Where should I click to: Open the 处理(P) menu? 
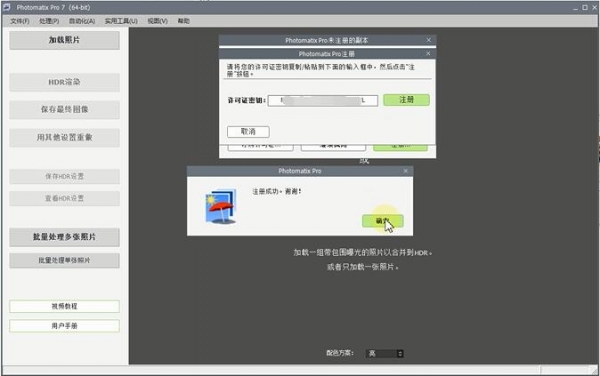click(x=49, y=21)
